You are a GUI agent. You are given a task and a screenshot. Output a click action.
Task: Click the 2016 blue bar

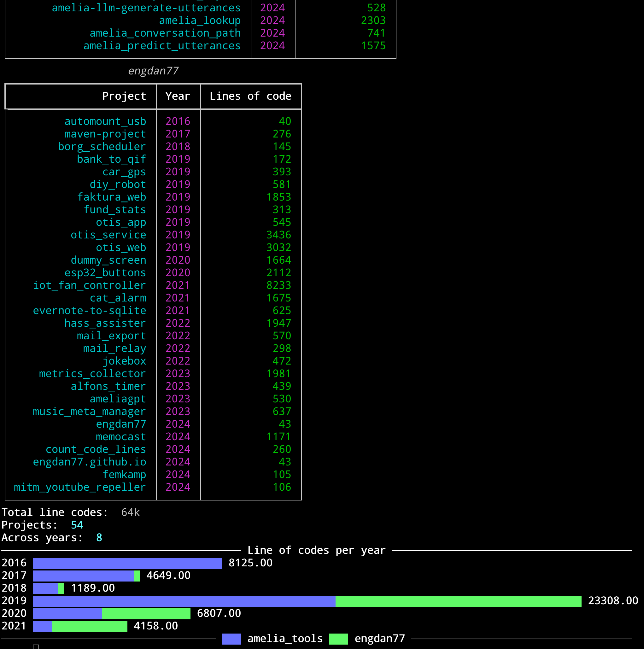127,563
